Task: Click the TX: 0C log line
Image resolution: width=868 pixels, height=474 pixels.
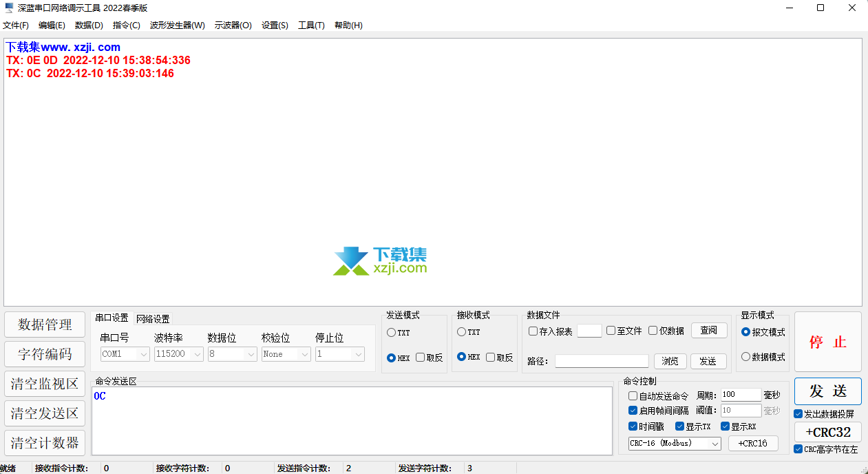Action: (x=89, y=73)
